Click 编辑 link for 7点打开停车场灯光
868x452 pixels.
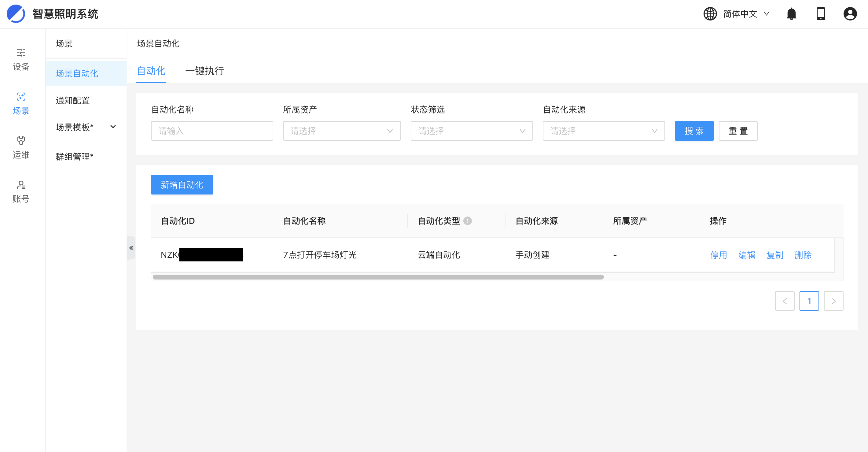click(747, 255)
